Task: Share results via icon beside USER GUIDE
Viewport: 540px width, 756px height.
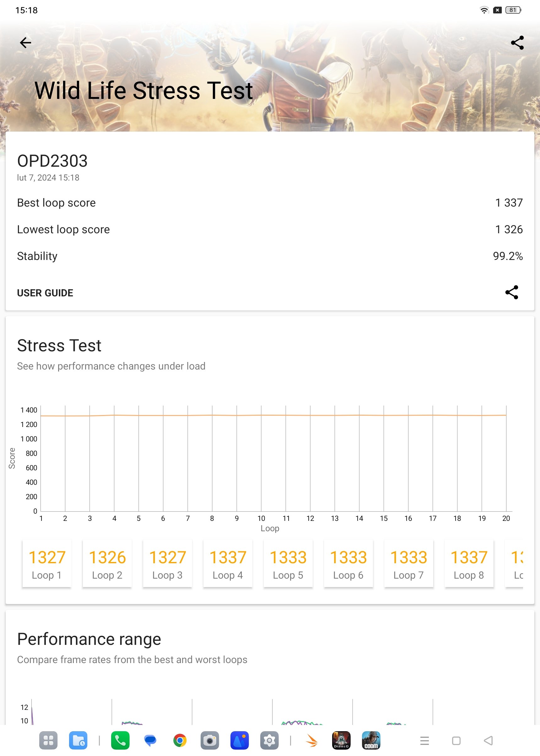Action: click(x=511, y=292)
